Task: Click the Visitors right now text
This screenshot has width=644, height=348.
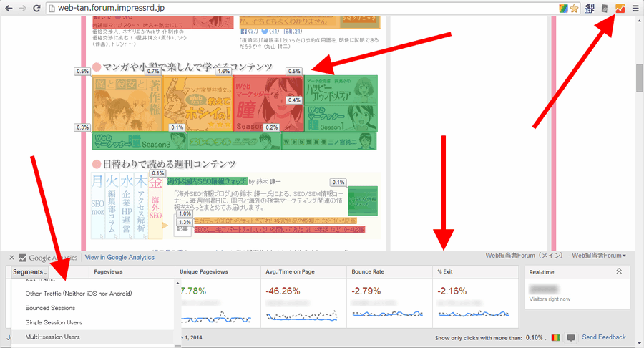Action: point(550,299)
